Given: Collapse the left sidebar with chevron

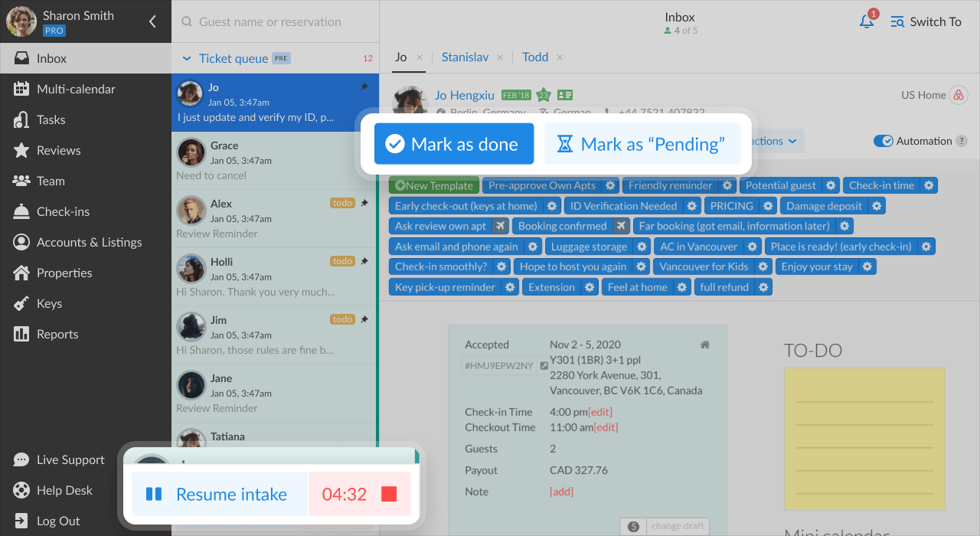Looking at the screenshot, I should pos(152,21).
